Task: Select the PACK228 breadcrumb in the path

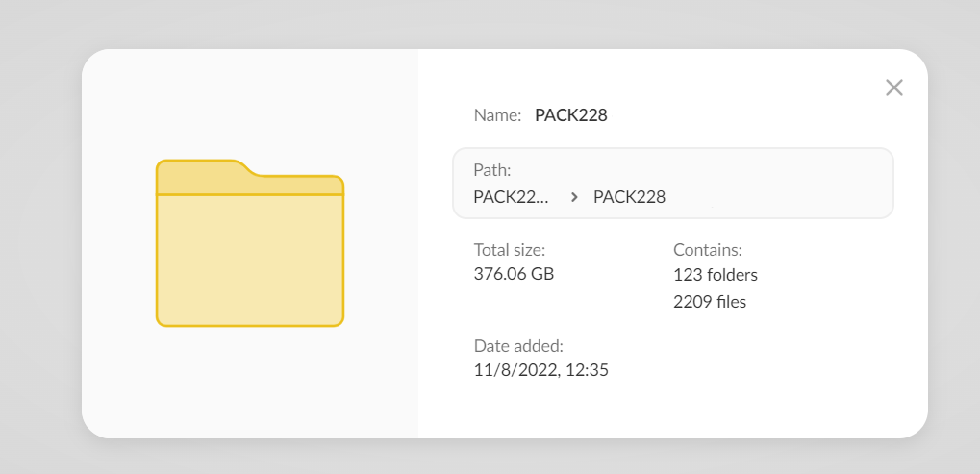Action: 629,197
